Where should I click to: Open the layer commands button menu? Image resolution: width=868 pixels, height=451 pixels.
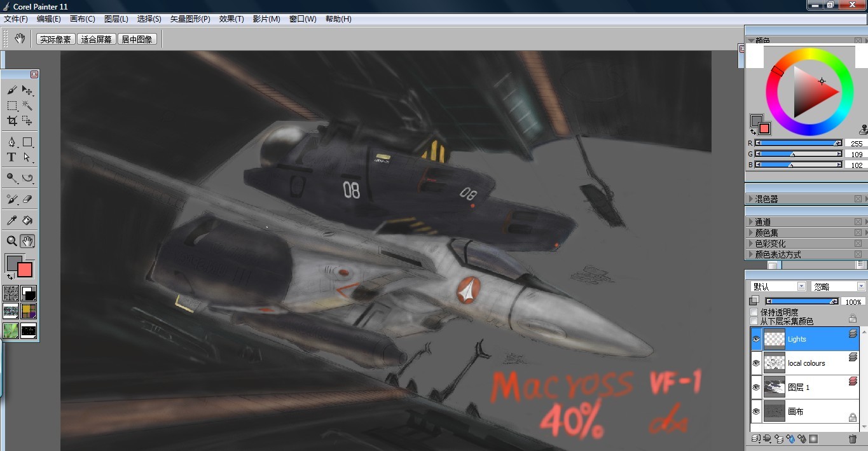pos(756,439)
